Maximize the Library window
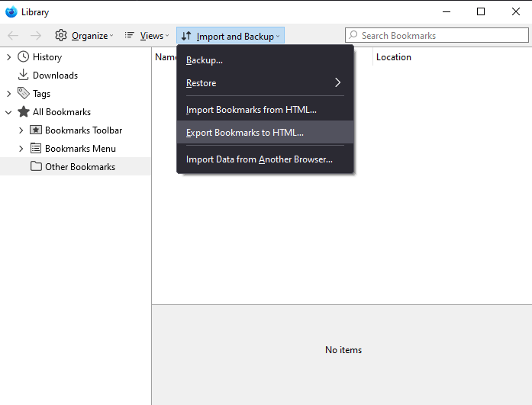532x405 pixels. pos(481,11)
